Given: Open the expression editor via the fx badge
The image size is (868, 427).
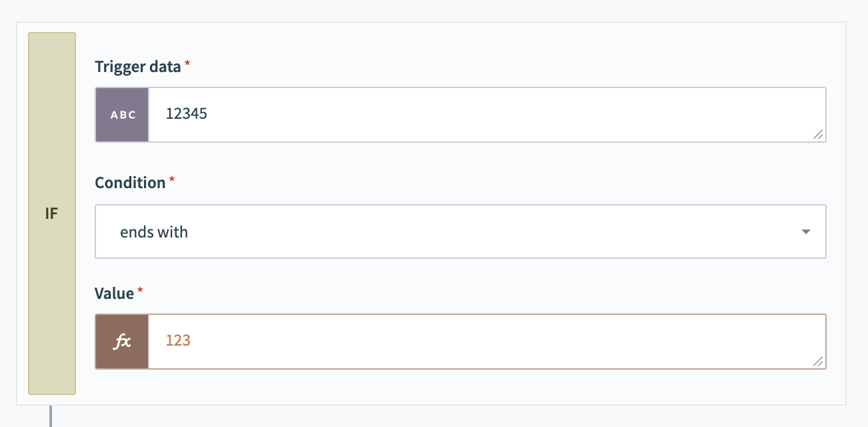Looking at the screenshot, I should pyautogui.click(x=122, y=341).
